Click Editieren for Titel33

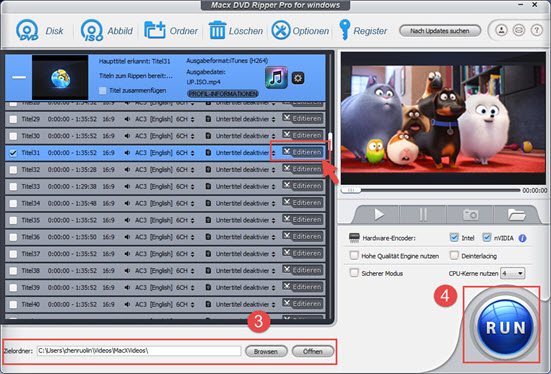click(303, 186)
